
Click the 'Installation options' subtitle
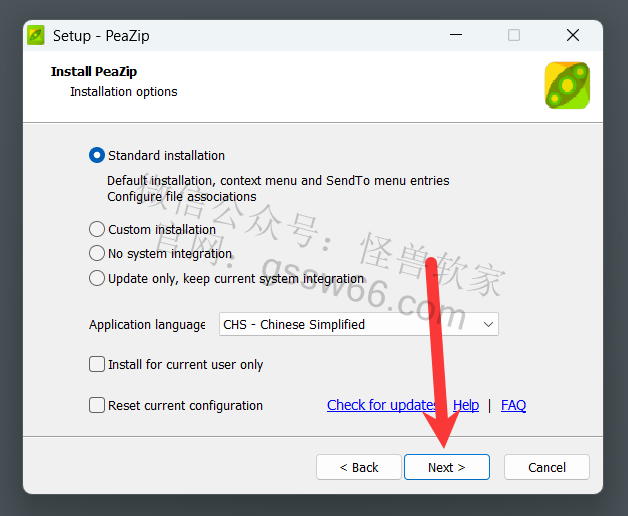124,92
